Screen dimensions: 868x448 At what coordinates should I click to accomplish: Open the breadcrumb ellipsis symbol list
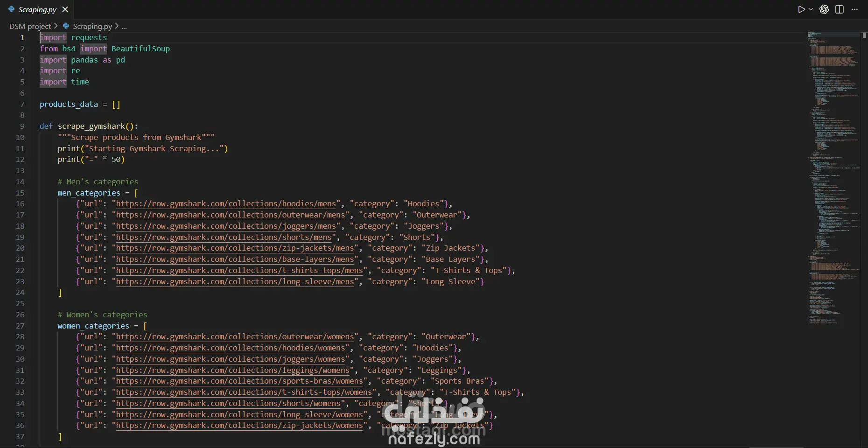(x=124, y=27)
